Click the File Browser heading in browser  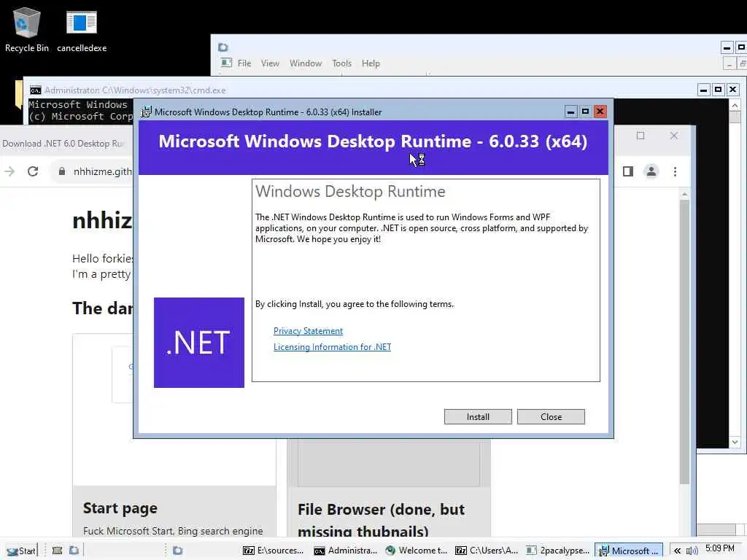click(381, 520)
